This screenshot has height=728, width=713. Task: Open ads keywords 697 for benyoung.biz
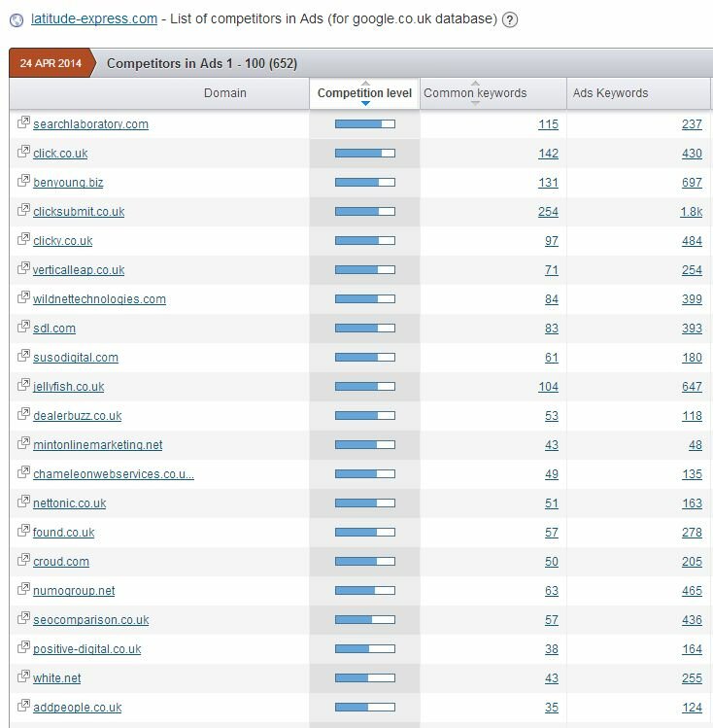[692, 183]
